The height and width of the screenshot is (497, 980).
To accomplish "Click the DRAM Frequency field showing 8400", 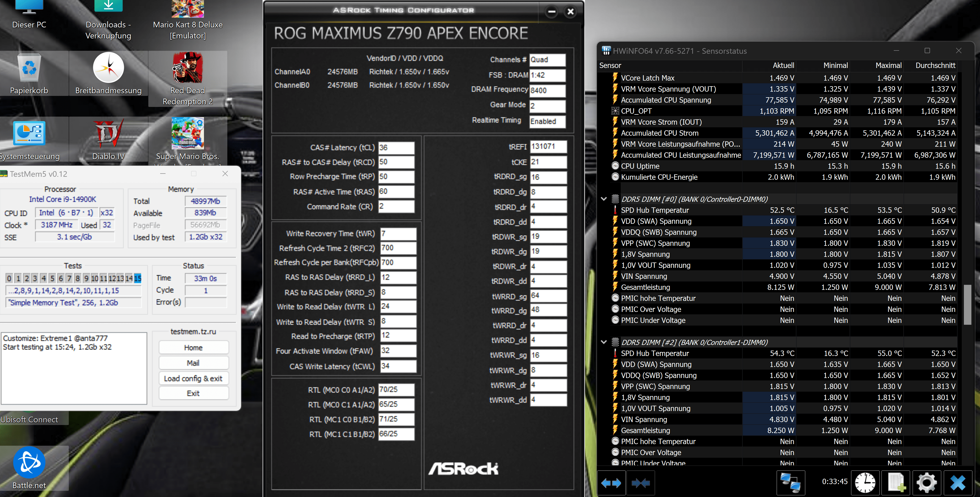I will click(547, 91).
